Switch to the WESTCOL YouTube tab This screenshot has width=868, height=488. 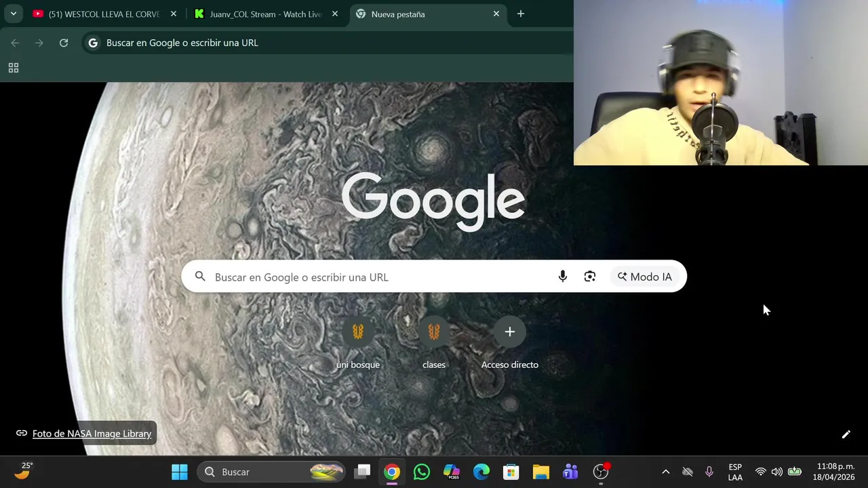click(x=105, y=14)
